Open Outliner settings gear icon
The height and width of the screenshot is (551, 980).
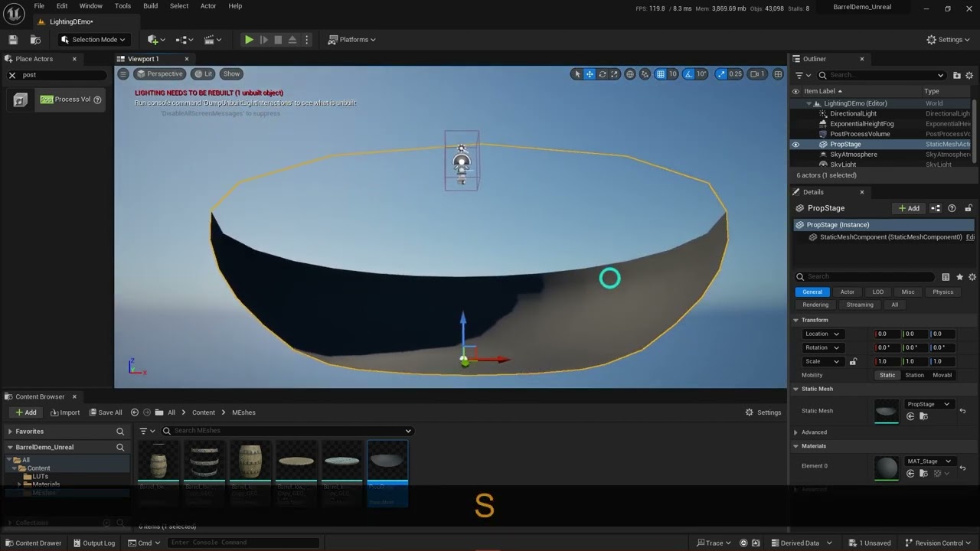pyautogui.click(x=971, y=75)
